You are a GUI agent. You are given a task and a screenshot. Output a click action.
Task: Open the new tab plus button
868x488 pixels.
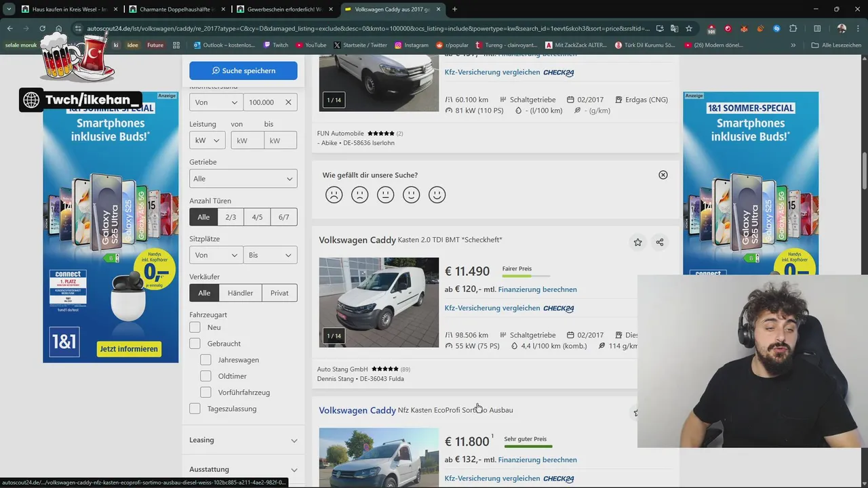tap(454, 9)
